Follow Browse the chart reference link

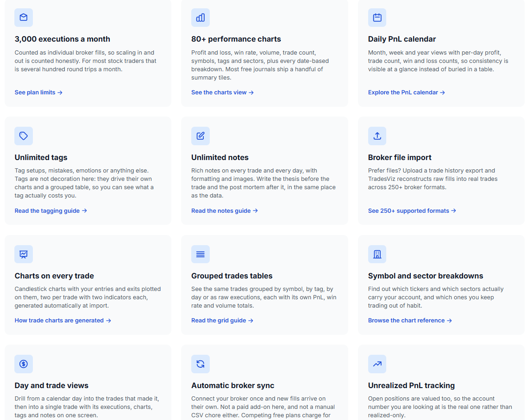coord(410,321)
